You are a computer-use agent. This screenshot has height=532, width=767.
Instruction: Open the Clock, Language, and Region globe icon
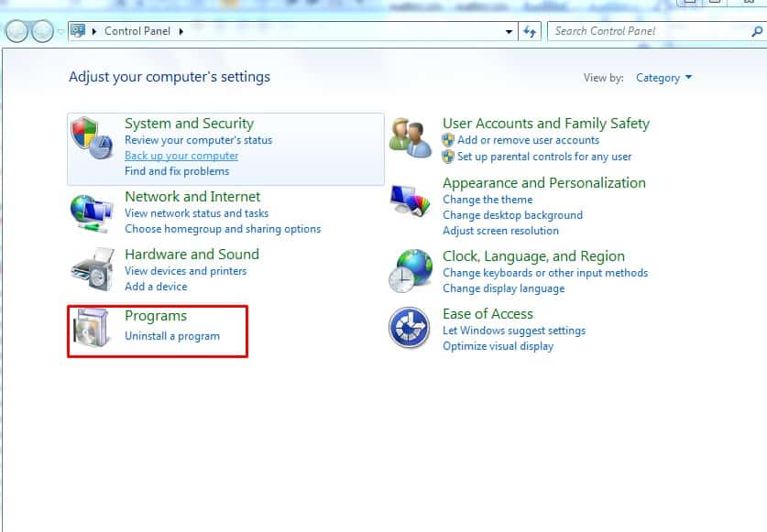point(411,271)
